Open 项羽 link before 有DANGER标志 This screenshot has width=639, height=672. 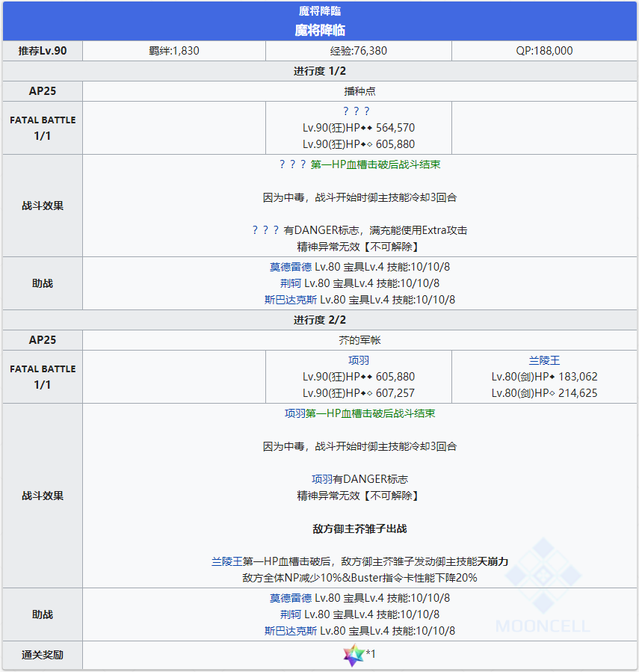point(322,479)
